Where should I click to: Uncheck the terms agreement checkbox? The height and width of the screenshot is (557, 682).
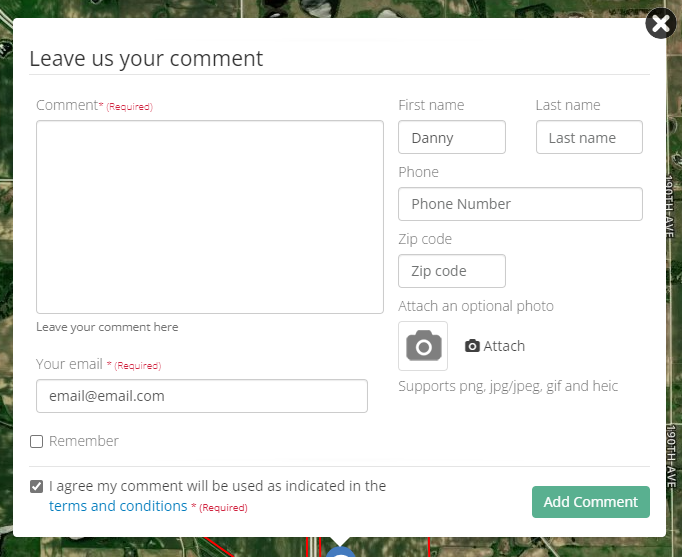click(37, 487)
